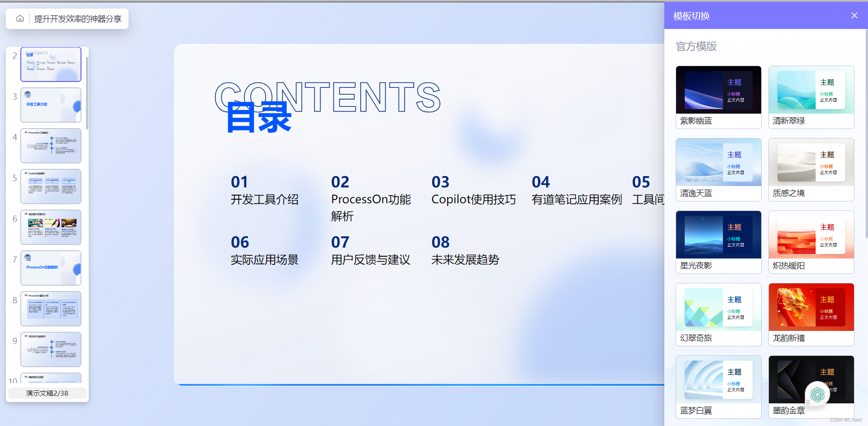Screen dimensions: 868x426
Task: Open slide 3 thumbnail 开发工具介绍
Action: click(51, 105)
